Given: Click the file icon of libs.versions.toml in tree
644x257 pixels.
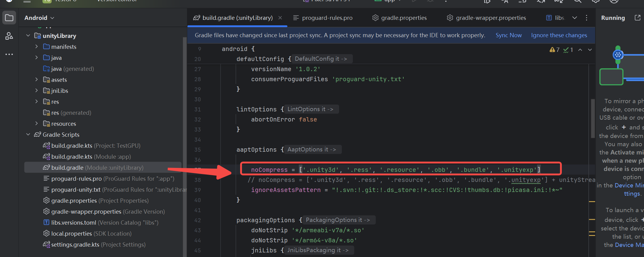Looking at the screenshot, I should [x=46, y=222].
